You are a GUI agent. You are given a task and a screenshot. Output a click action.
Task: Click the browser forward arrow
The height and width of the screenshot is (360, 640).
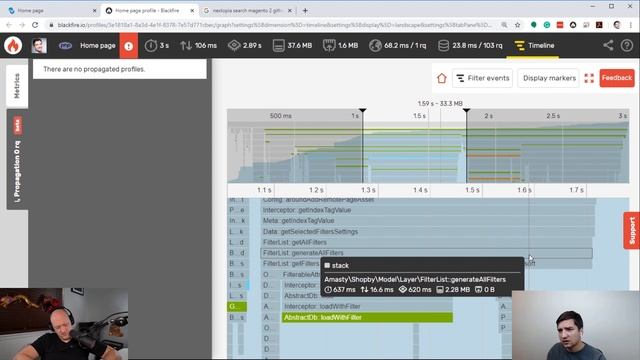point(22,25)
